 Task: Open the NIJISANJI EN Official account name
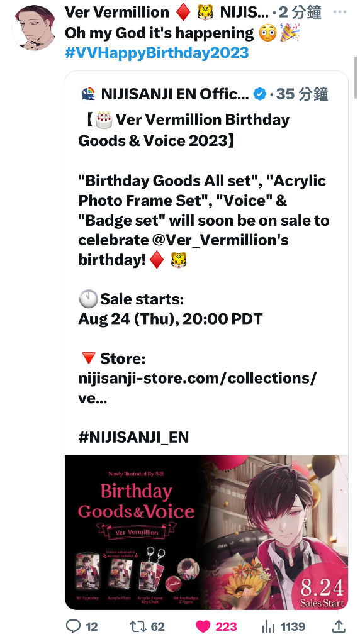(x=175, y=94)
